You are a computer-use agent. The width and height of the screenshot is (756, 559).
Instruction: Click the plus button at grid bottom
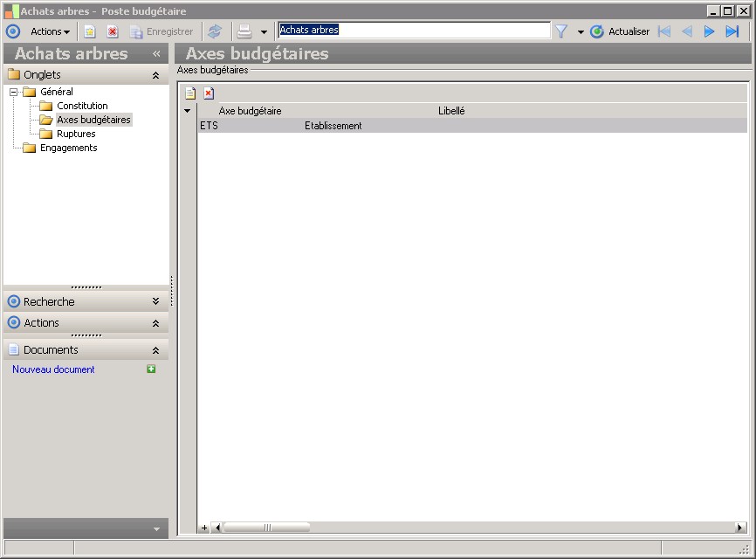[204, 528]
